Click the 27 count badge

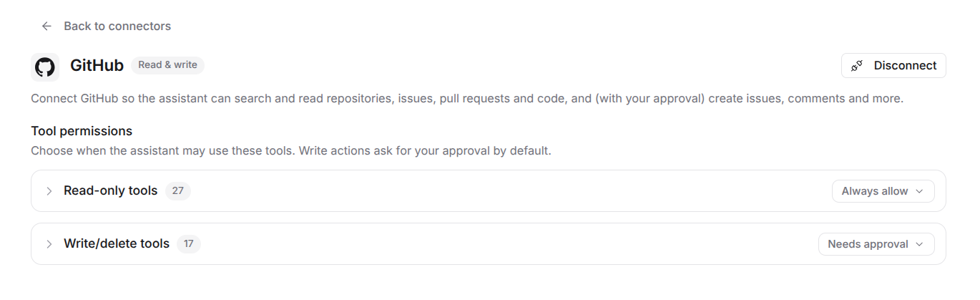pyautogui.click(x=178, y=191)
